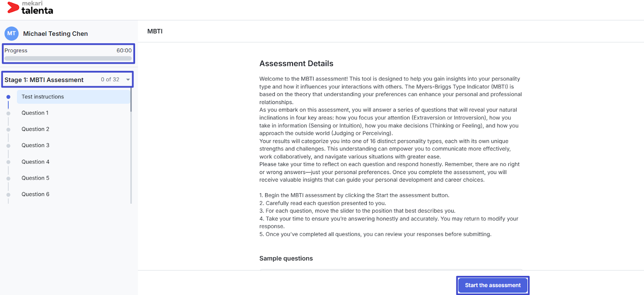Collapse the Stage 1 dropdown arrow
The image size is (644, 295).
128,80
